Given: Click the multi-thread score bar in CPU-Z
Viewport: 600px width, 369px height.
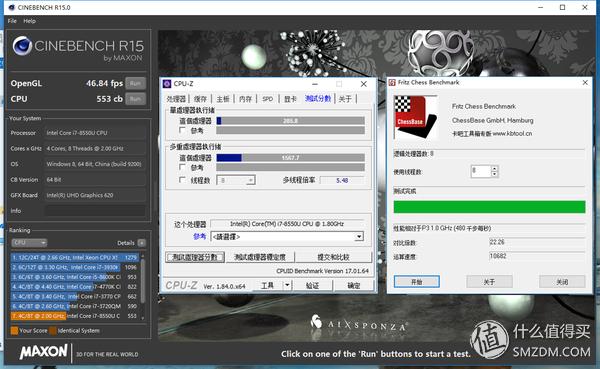Looking at the screenshot, I should click(290, 158).
